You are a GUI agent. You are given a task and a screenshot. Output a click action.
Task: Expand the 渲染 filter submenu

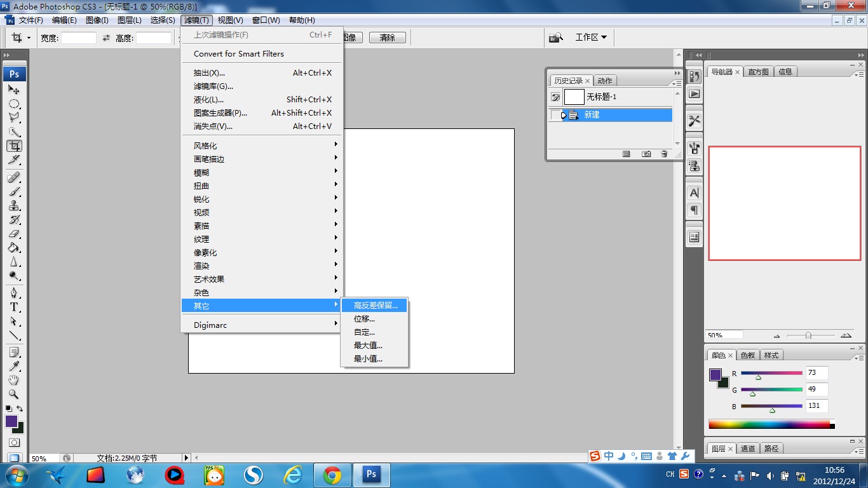[x=262, y=266]
